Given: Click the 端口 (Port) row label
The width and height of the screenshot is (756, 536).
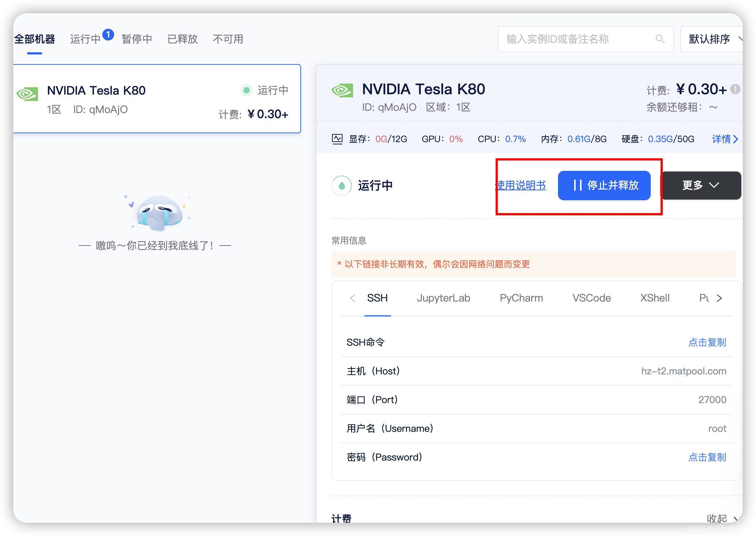Looking at the screenshot, I should click(372, 400).
